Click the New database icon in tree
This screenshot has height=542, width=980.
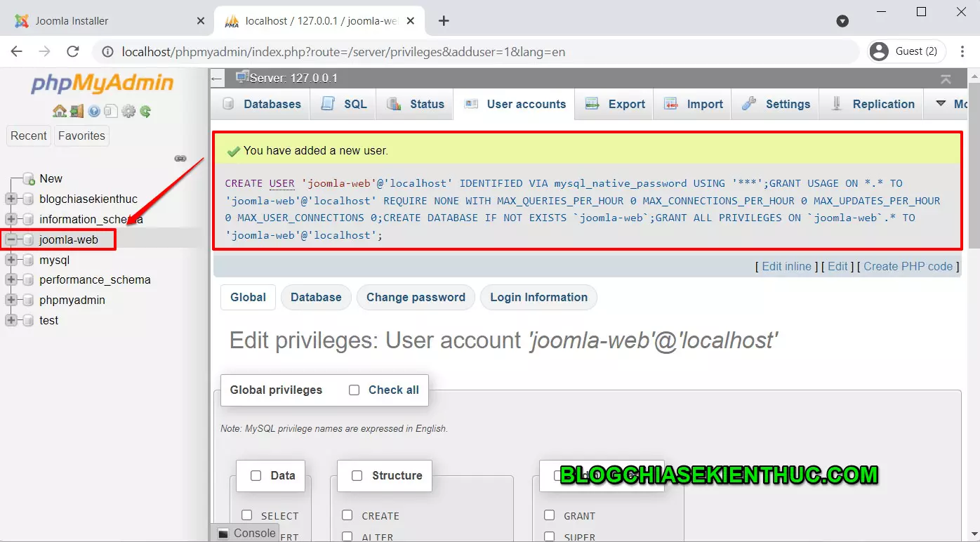(29, 179)
